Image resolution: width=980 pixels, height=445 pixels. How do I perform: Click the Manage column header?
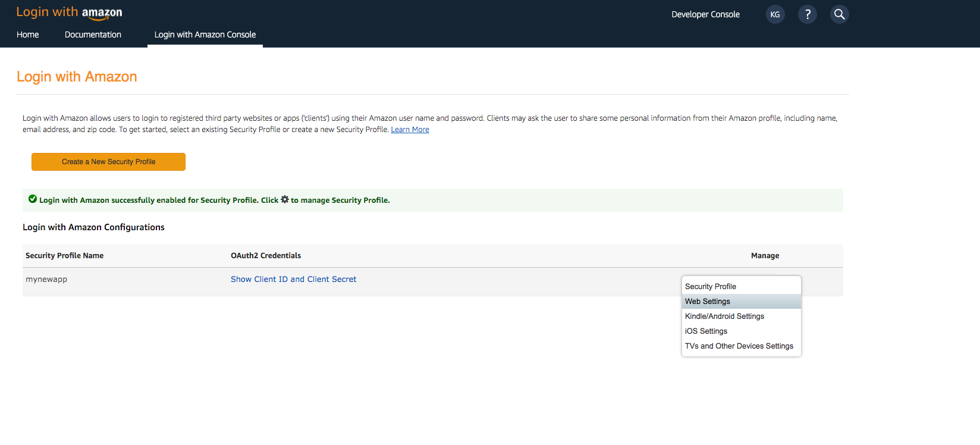coord(765,255)
